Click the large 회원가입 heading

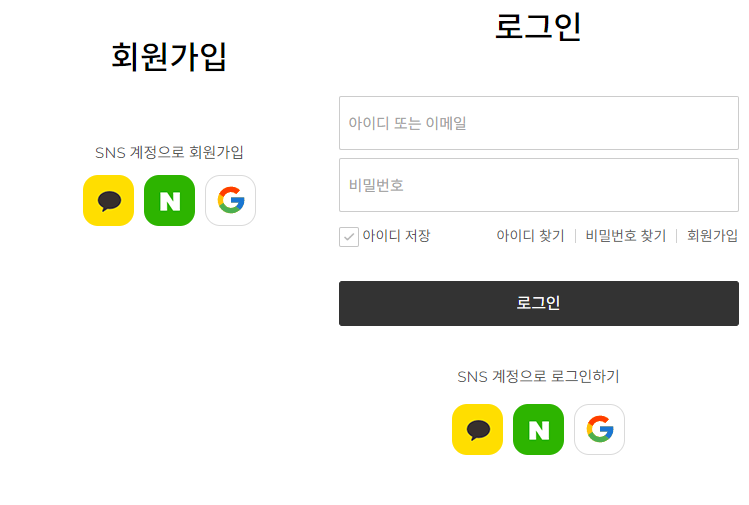[x=169, y=56]
